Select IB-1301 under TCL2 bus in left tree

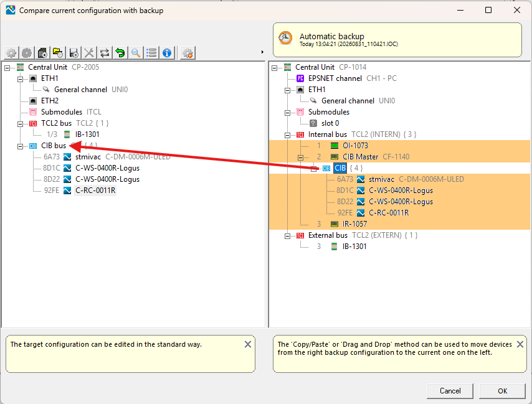click(x=87, y=134)
